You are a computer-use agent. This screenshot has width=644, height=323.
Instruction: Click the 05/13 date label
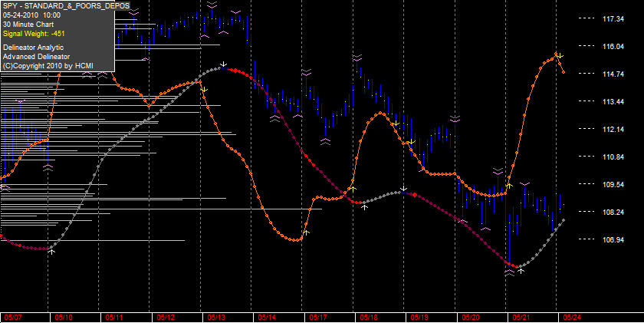tap(216, 318)
